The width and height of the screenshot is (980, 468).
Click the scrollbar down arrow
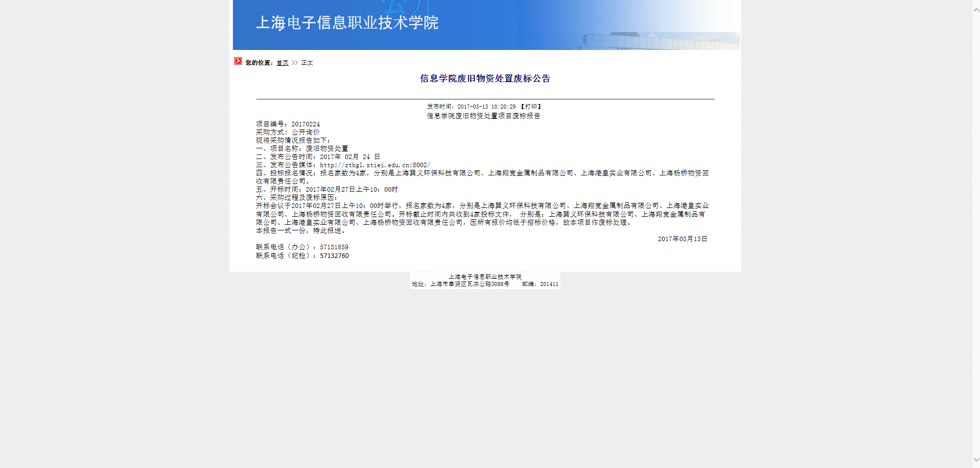coord(976,459)
